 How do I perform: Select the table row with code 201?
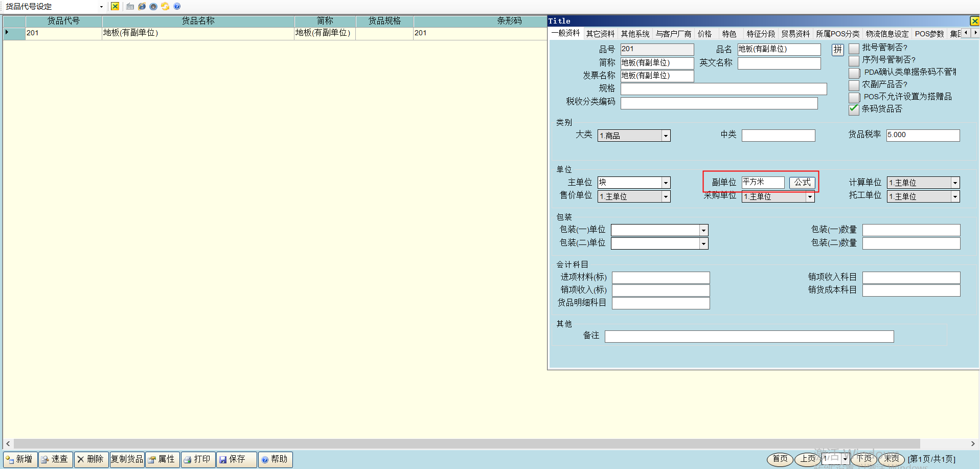point(275,33)
